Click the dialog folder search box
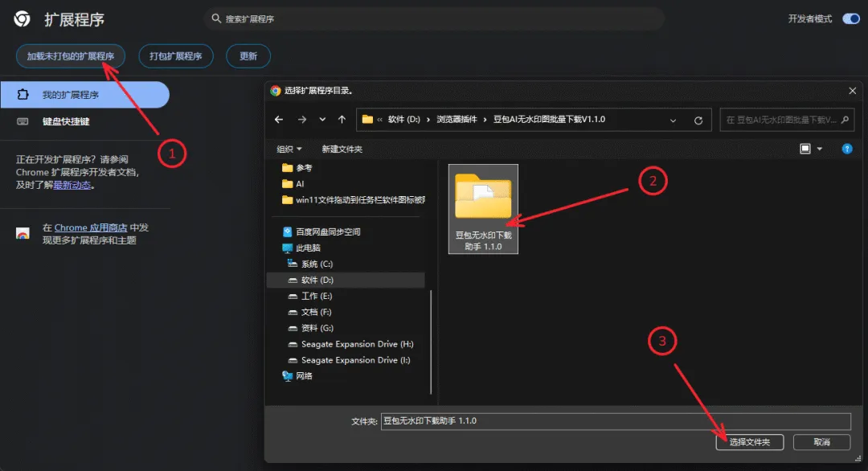 (787, 120)
